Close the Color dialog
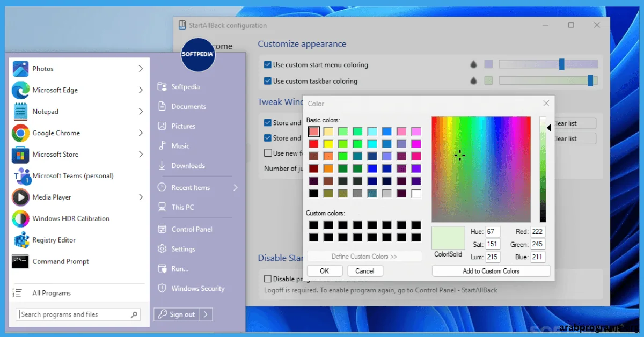Viewport: 644px width, 337px height. click(546, 104)
